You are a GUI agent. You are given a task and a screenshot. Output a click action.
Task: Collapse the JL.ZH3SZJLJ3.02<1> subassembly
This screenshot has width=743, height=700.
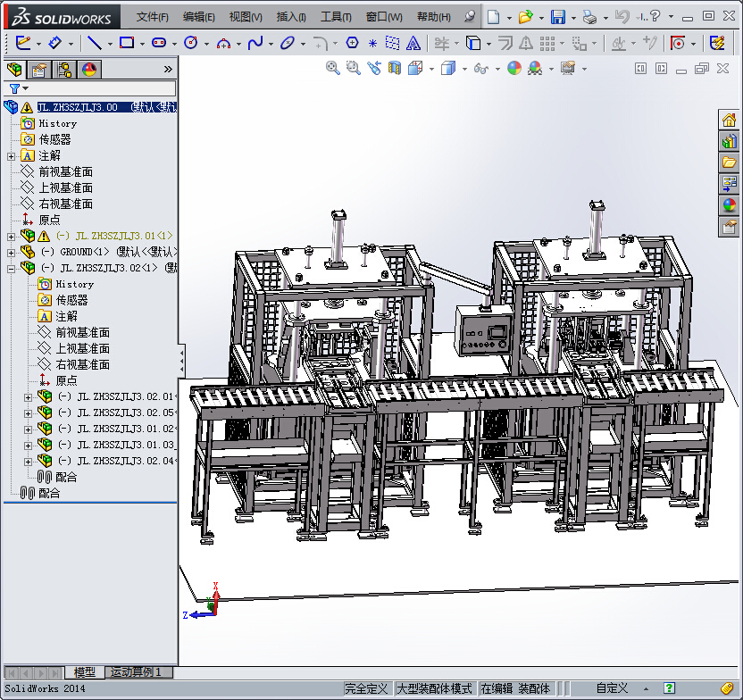click(11, 269)
